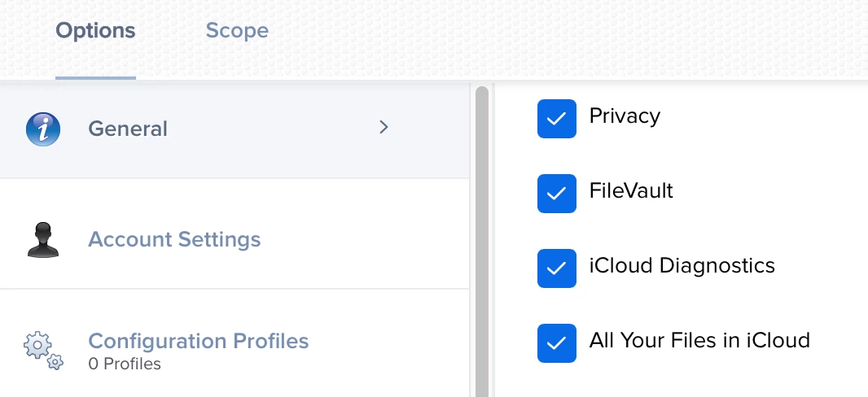Select the Options tab
Image resolution: width=868 pixels, height=397 pixels.
[x=95, y=30]
